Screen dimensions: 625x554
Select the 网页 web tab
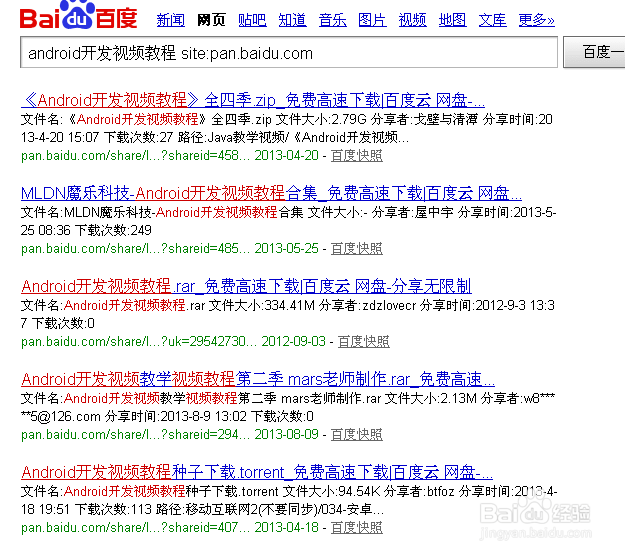click(x=211, y=20)
